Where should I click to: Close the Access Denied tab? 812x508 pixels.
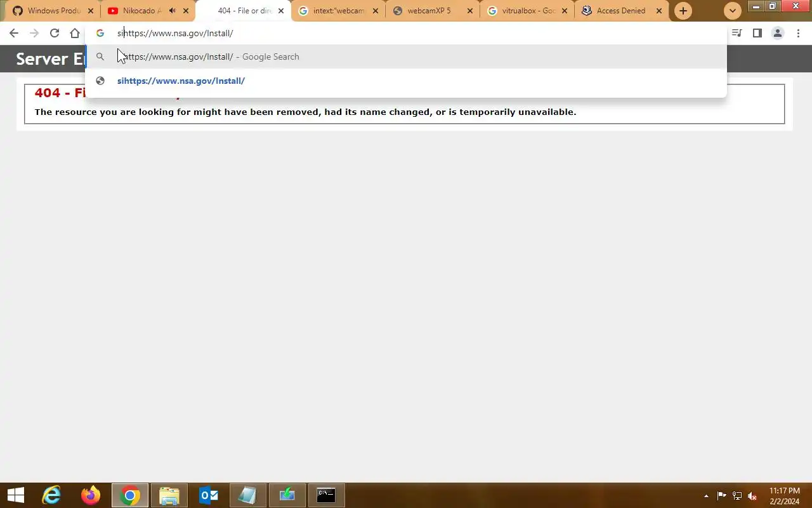(x=659, y=11)
